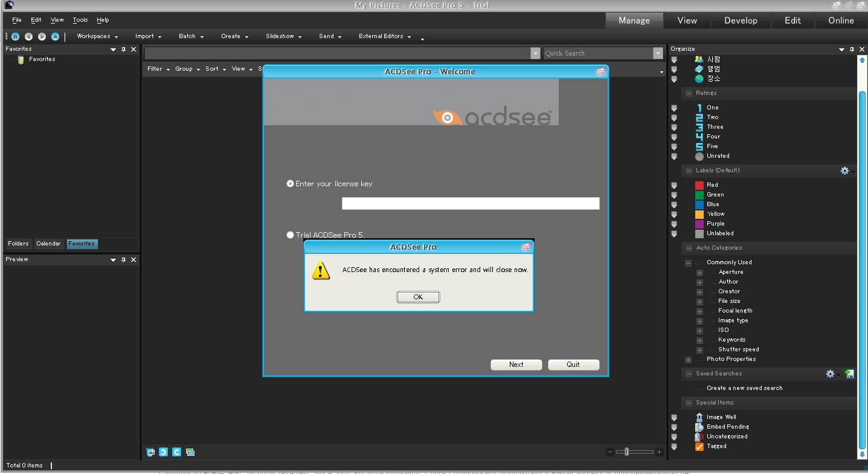Click 'Create a new saved search' link

(x=744, y=388)
